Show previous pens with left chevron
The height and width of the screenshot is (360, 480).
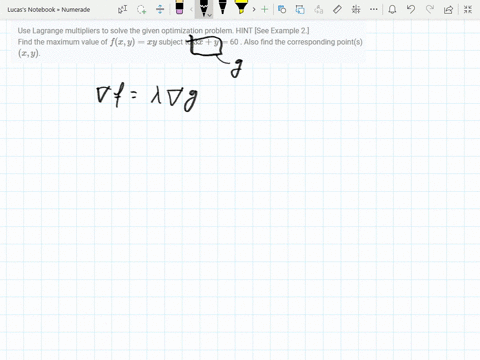click(191, 9)
